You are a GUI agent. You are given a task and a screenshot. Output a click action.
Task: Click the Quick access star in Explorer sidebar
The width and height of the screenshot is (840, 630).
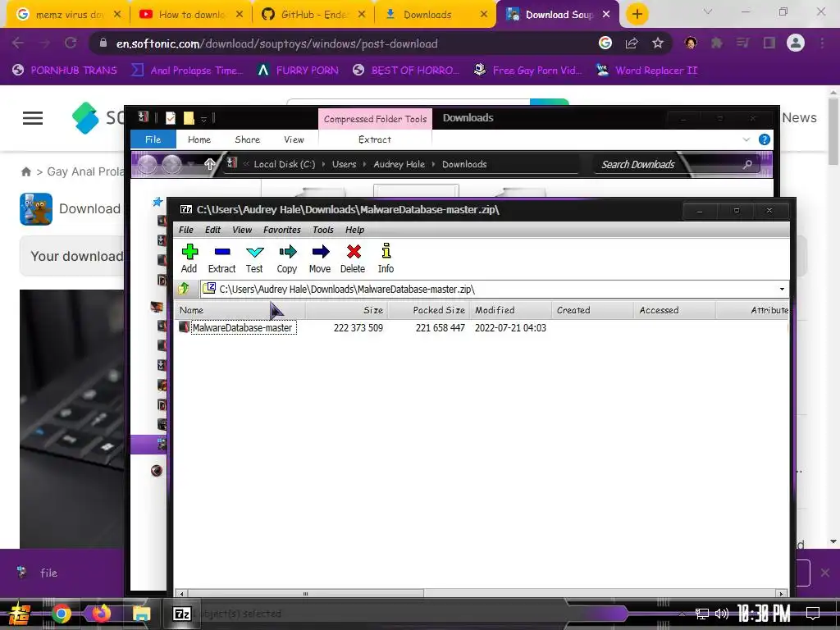(x=157, y=202)
